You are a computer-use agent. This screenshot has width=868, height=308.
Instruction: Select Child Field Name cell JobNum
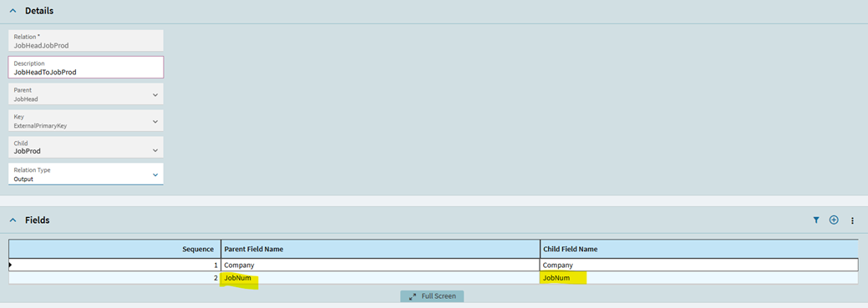pos(699,278)
